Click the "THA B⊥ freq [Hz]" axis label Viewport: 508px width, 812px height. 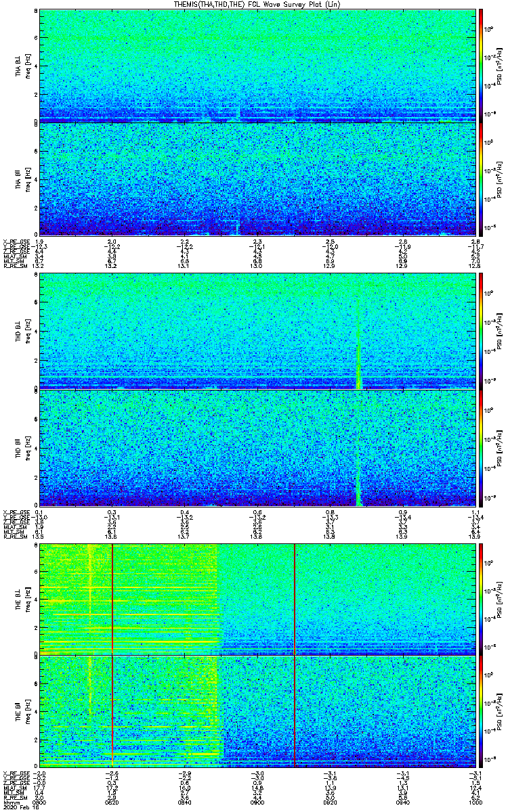tap(23, 66)
